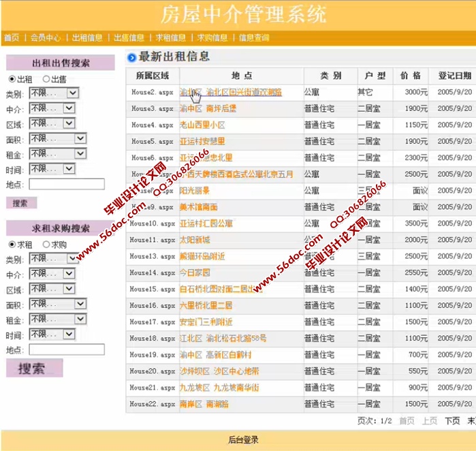Focus 地点 input in 求租求购搜索
Viewport: 476px width, 451px height.
click(67, 349)
